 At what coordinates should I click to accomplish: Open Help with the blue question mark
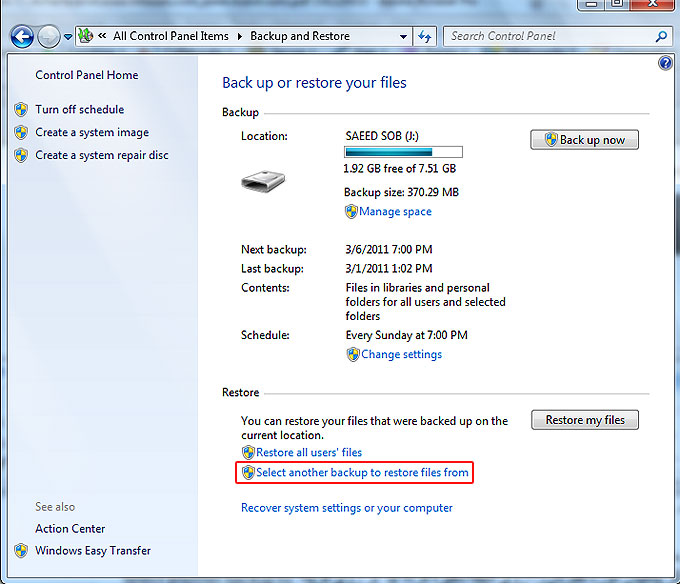pyautogui.click(x=665, y=63)
